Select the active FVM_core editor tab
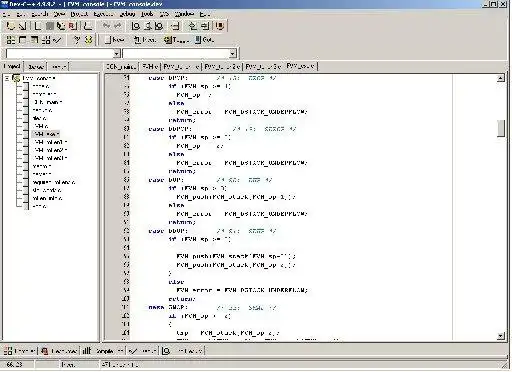 point(300,66)
